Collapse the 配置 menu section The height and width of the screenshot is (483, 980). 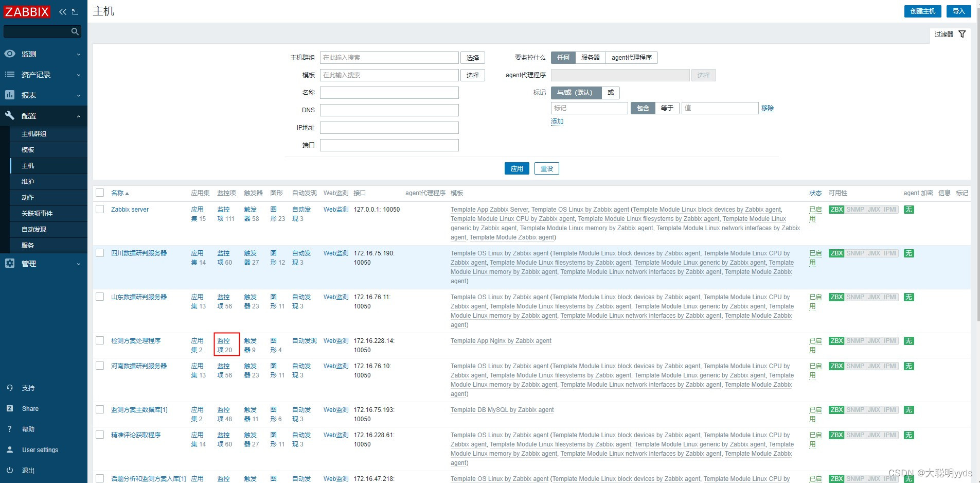[43, 115]
